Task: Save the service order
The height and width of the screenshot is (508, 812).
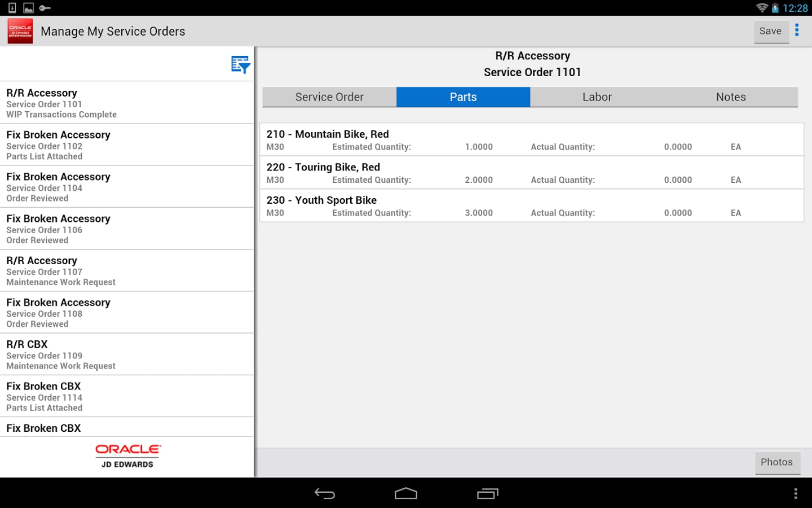Action: 771,31
